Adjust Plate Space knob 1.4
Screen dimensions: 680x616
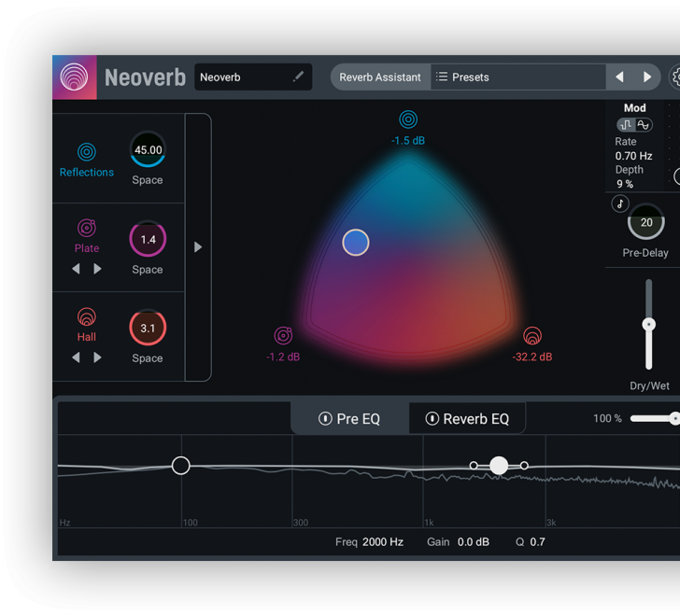point(148,239)
